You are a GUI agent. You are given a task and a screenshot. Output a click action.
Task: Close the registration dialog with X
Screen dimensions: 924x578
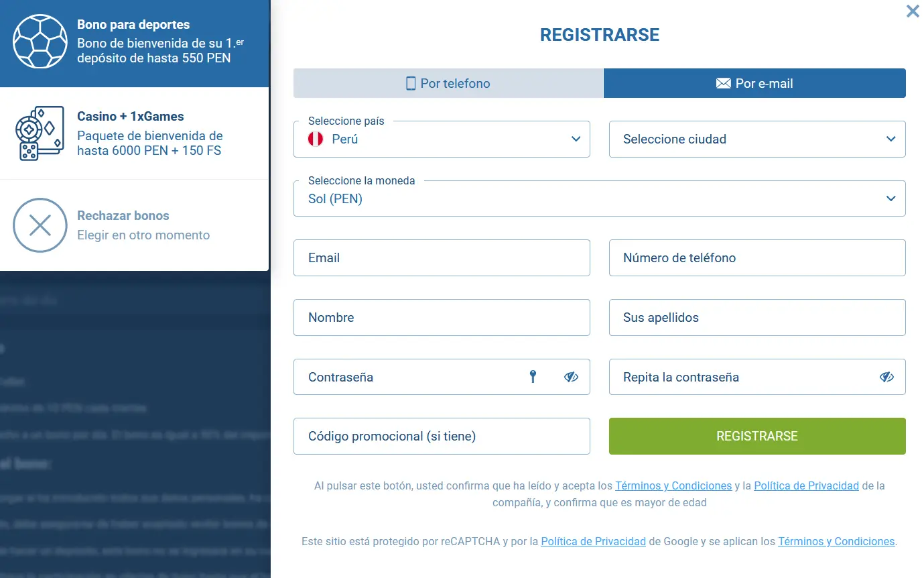pyautogui.click(x=913, y=11)
